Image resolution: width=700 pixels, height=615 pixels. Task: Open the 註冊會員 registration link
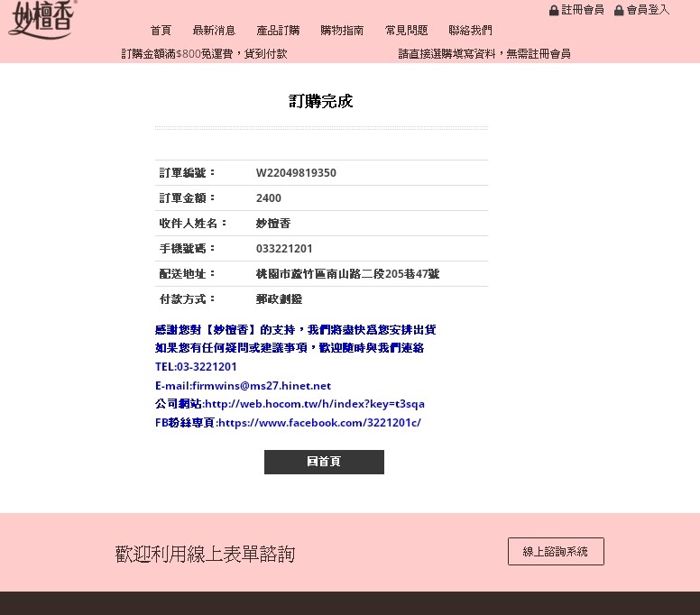point(583,10)
